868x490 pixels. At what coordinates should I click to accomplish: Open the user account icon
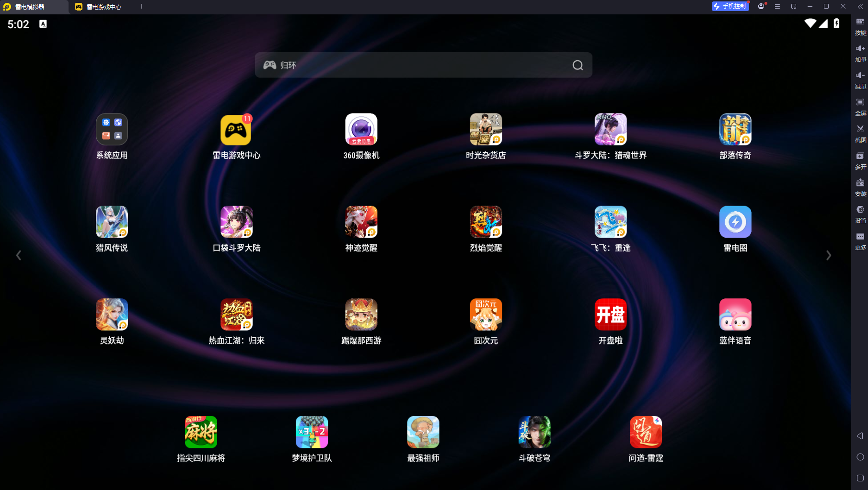tap(761, 6)
